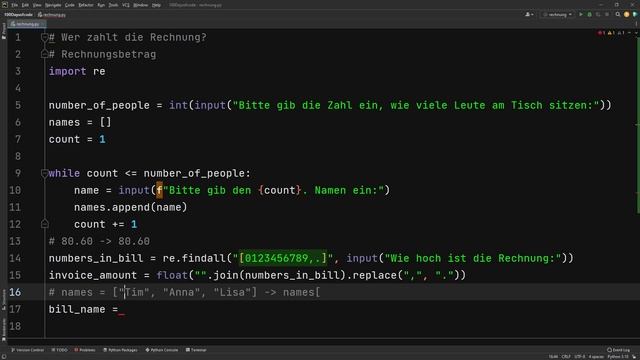640x360 pixels.
Task: Click the tool windows quick-access icon bottom-left
Action: click(x=3, y=356)
